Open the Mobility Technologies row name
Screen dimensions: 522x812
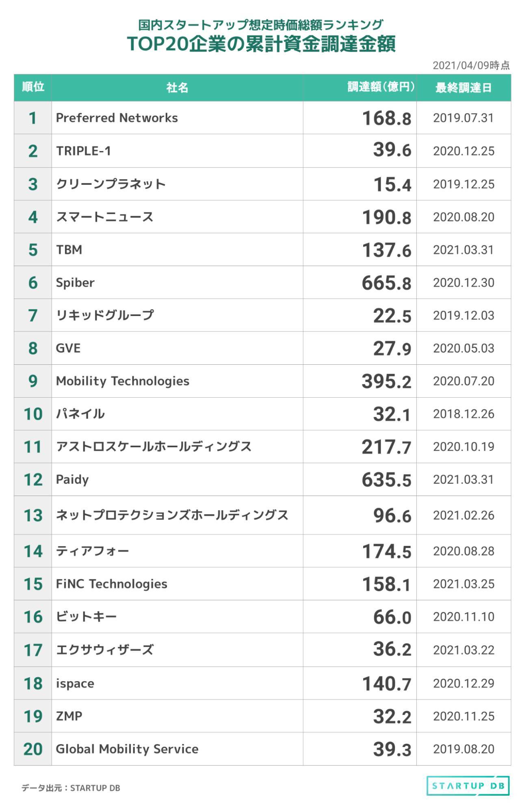123,381
